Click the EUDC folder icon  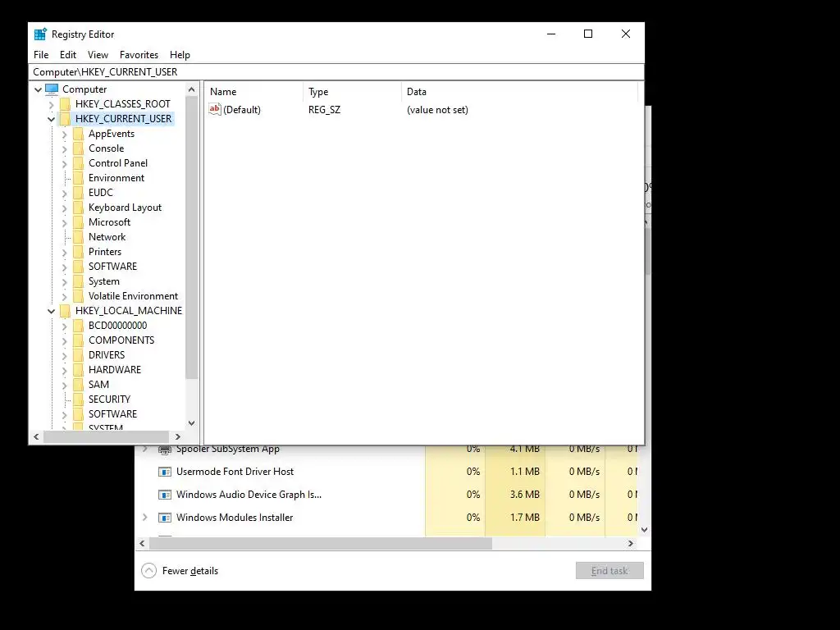78,192
